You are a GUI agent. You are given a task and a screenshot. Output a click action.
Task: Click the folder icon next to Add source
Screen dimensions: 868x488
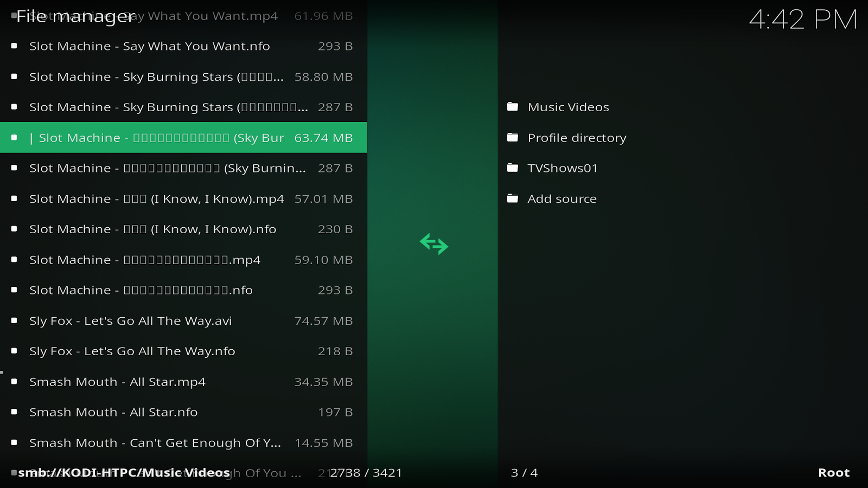[x=512, y=198]
